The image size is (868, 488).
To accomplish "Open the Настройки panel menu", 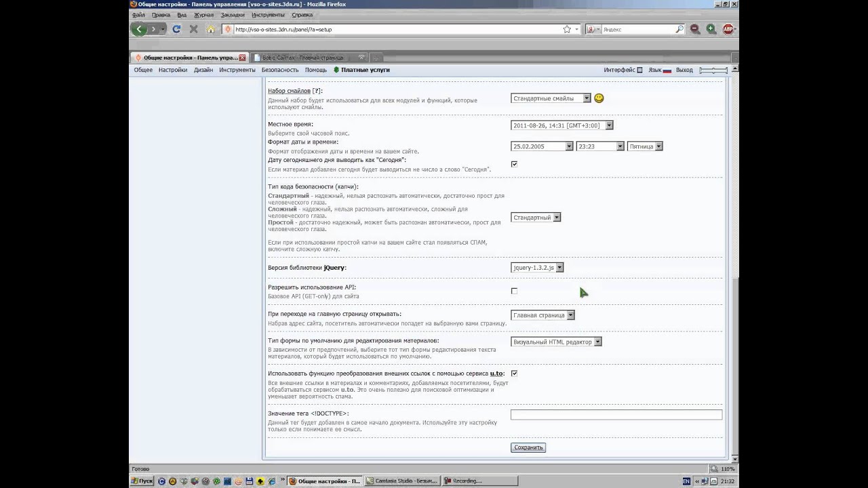I will tap(173, 70).
